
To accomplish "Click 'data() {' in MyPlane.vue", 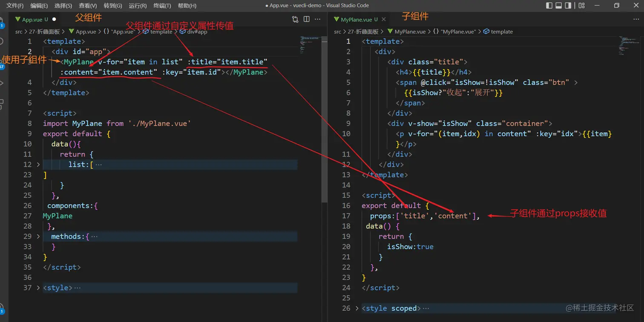I will click(x=383, y=226).
